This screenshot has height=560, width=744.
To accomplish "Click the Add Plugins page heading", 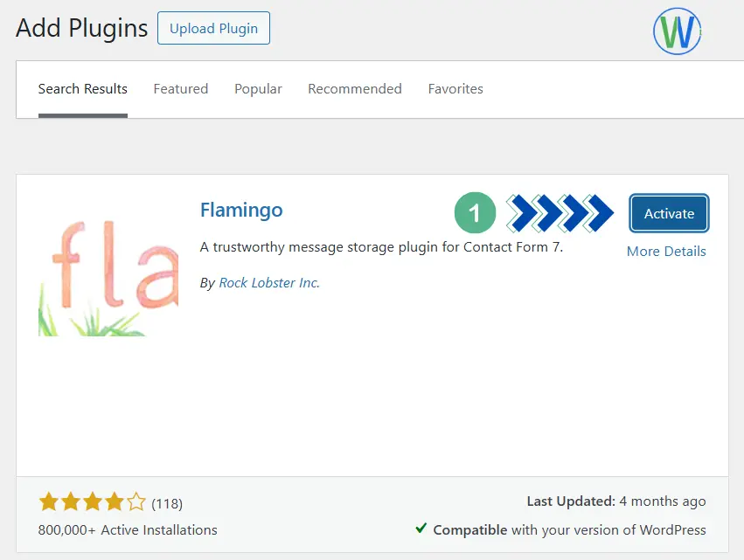I will tap(82, 28).
